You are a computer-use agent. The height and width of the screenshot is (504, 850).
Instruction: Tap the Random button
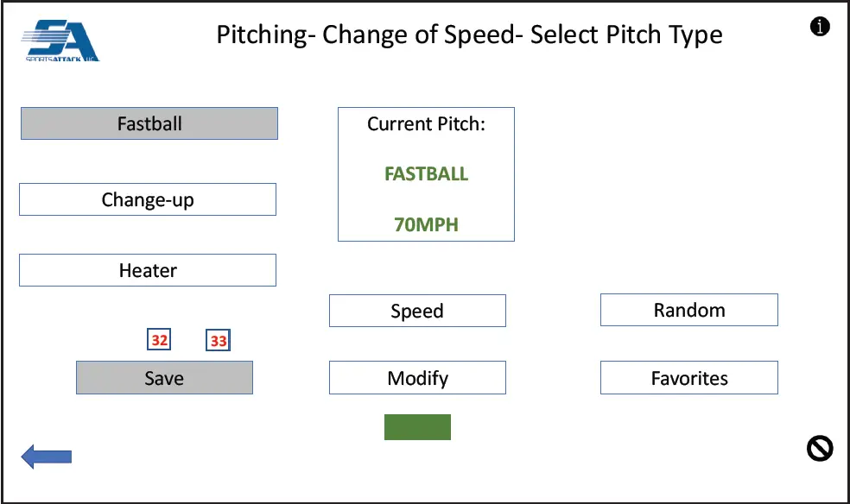[689, 310]
